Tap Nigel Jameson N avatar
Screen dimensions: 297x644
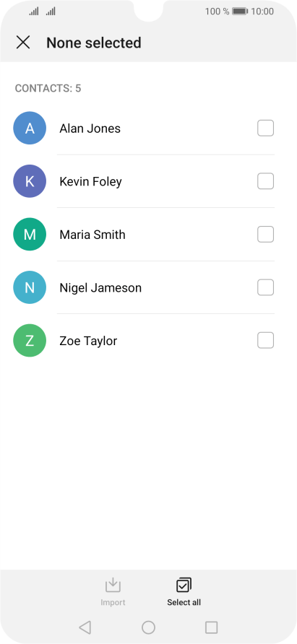[30, 287]
